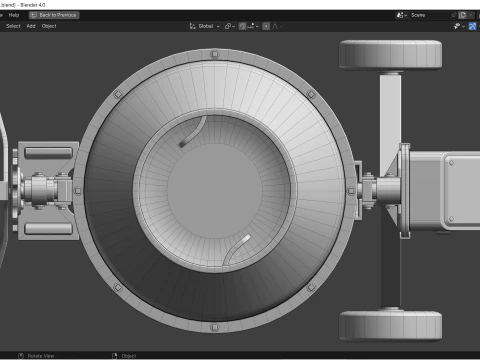Click the Scene name field
480x360 pixels.
429,15
